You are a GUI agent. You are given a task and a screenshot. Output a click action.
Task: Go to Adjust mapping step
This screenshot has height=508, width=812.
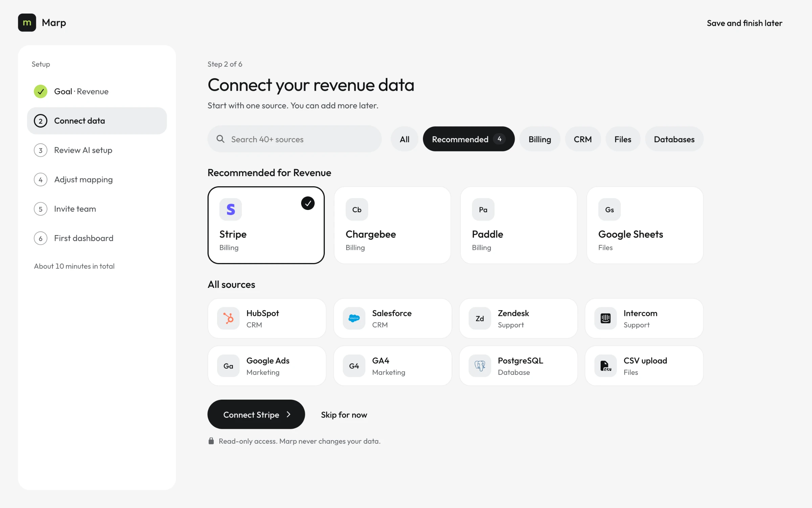point(97,179)
